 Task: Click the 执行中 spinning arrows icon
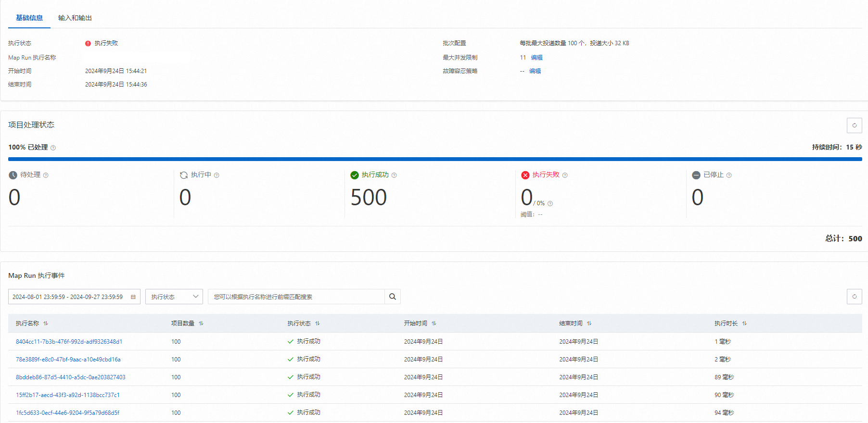point(184,175)
